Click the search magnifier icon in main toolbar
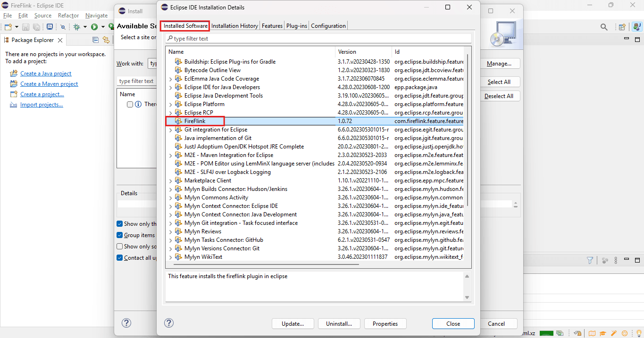 coord(604,27)
